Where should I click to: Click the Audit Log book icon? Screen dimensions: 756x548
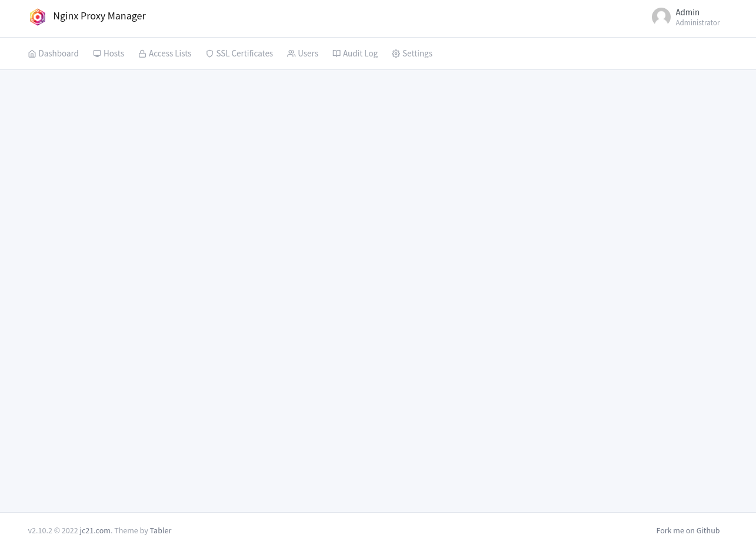337,54
